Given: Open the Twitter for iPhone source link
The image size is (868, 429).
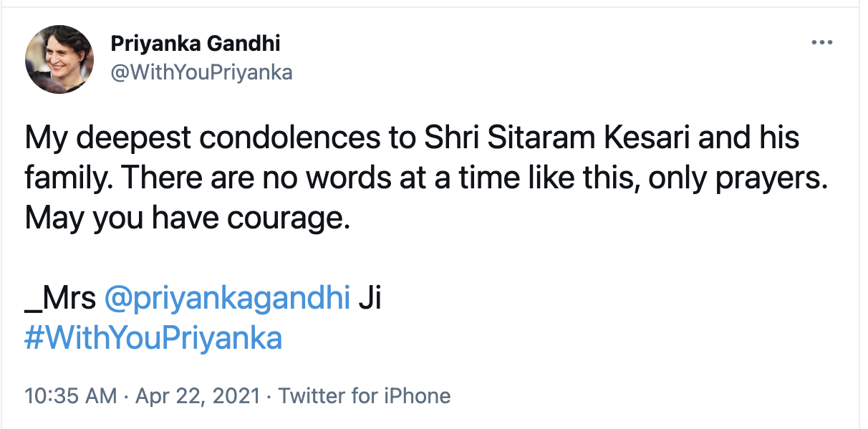Looking at the screenshot, I should point(365,395).
